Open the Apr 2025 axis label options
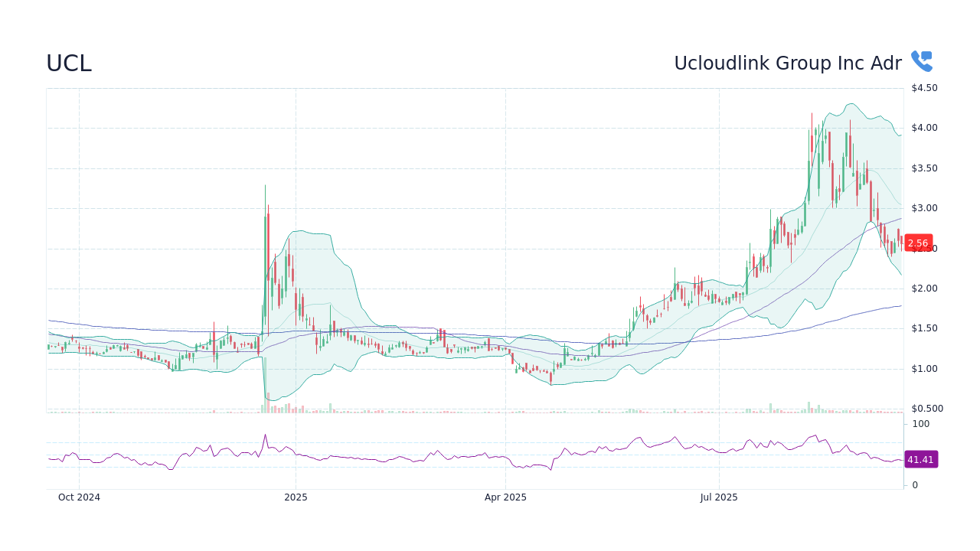Screen dimensions: 980x551 [x=505, y=497]
